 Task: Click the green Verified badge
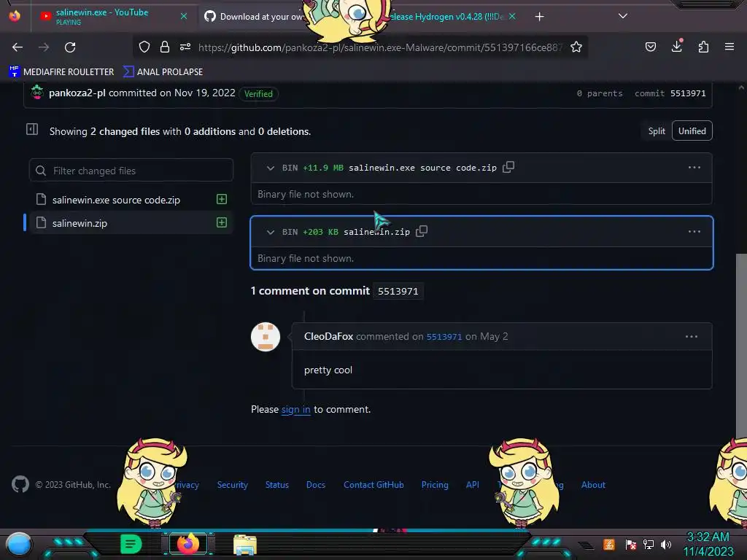click(258, 94)
